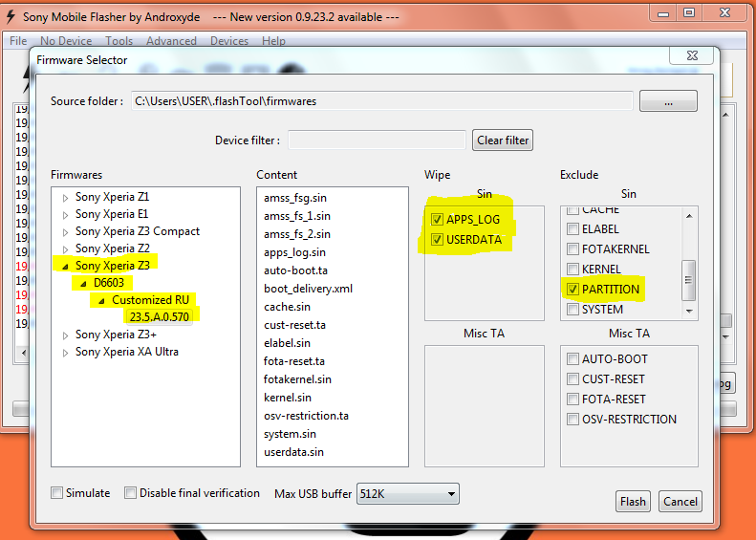Check KERNEL exclude checkbox
Image resolution: width=756 pixels, height=540 pixels.
(x=572, y=269)
